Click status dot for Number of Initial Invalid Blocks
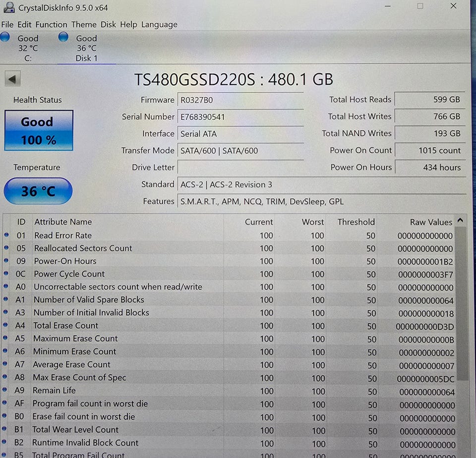This screenshot has width=476, height=458. click(5, 312)
